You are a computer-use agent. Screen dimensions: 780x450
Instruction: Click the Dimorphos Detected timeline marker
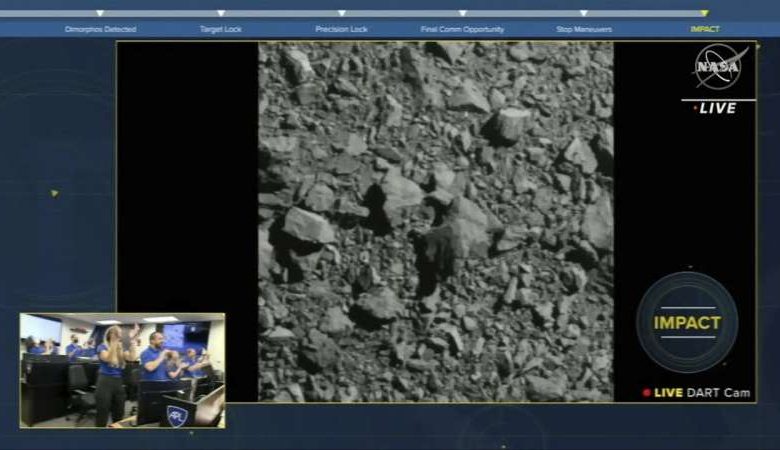coord(100,13)
